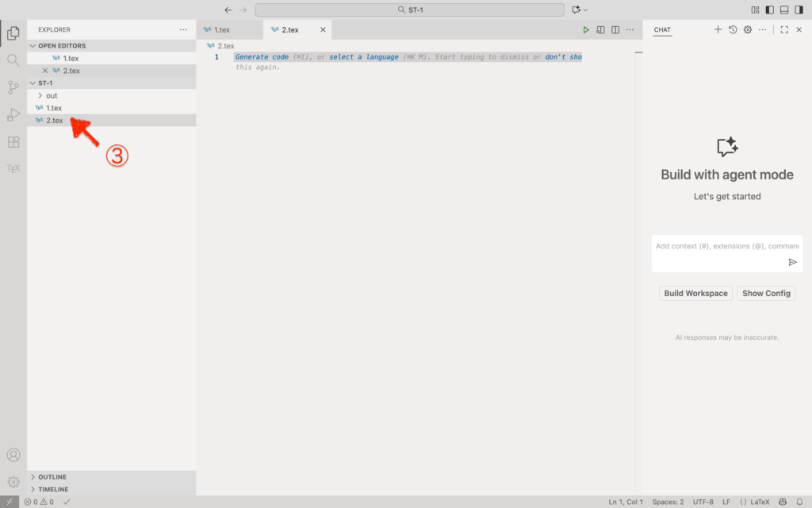Screen dimensions: 812x508
Task: Open the Source Control view in activity bar
Action: pyautogui.click(x=13, y=87)
